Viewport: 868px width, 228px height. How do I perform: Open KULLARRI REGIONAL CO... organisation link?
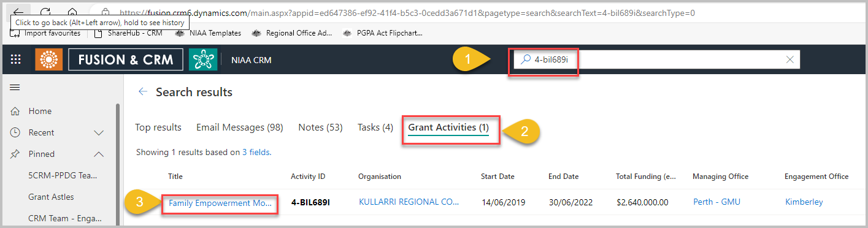pos(409,202)
